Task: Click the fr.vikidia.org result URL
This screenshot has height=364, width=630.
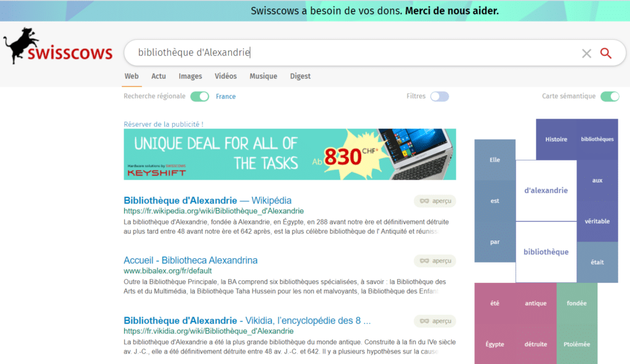Action: [x=209, y=331]
